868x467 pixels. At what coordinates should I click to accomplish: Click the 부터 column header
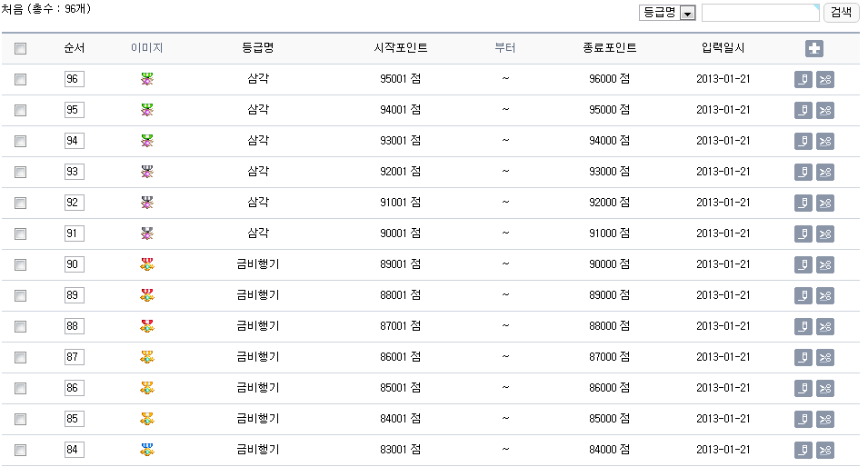tap(505, 48)
